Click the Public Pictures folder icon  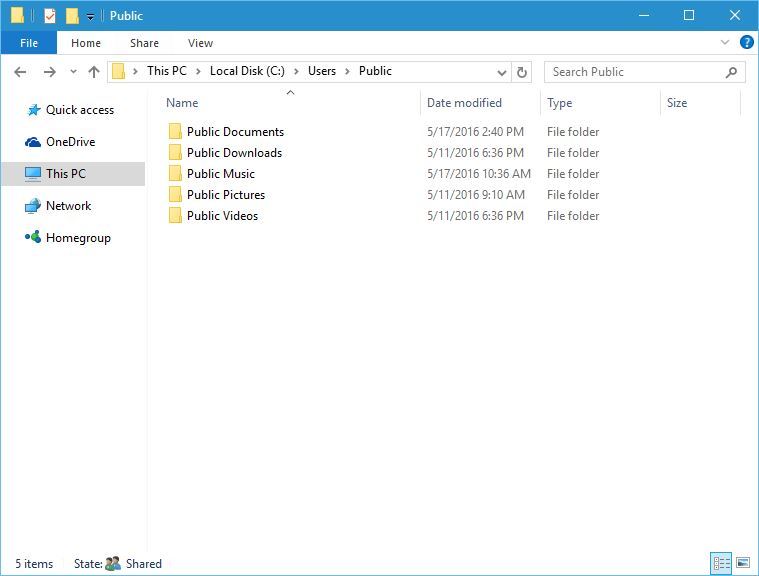(175, 194)
